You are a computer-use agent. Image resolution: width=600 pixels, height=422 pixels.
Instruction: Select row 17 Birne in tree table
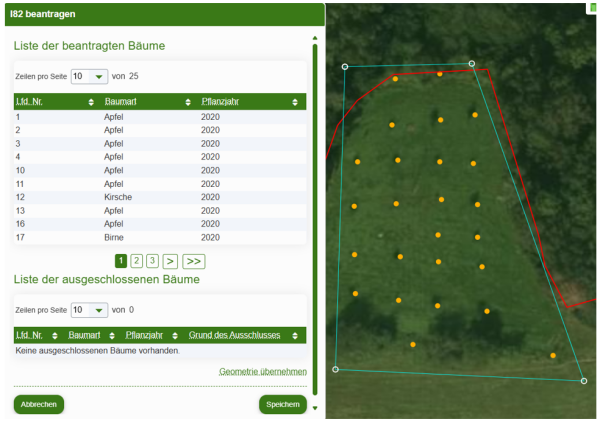tap(160, 237)
